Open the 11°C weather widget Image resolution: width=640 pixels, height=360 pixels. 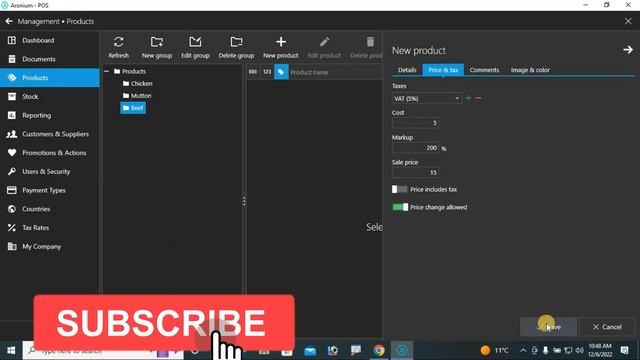(495, 350)
